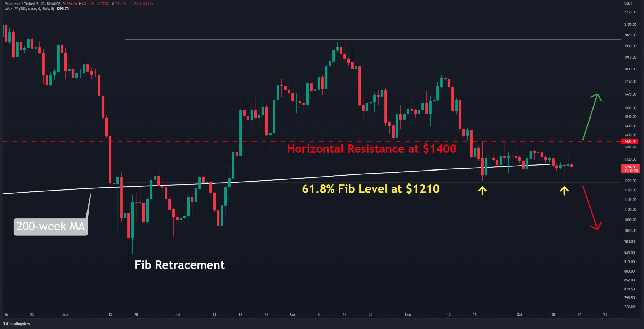Click the '200-week MA' callout label
644x329 pixels.
point(51,227)
